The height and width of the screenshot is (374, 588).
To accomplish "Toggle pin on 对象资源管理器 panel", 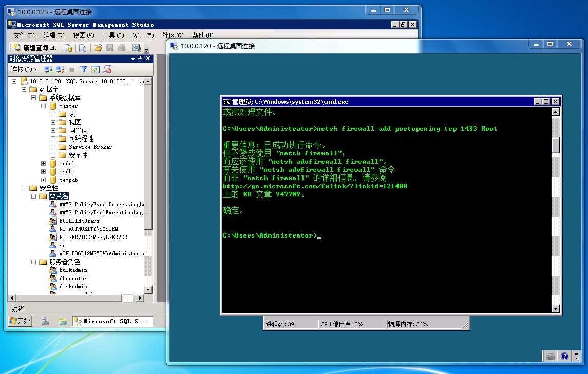I will pyautogui.click(x=140, y=58).
